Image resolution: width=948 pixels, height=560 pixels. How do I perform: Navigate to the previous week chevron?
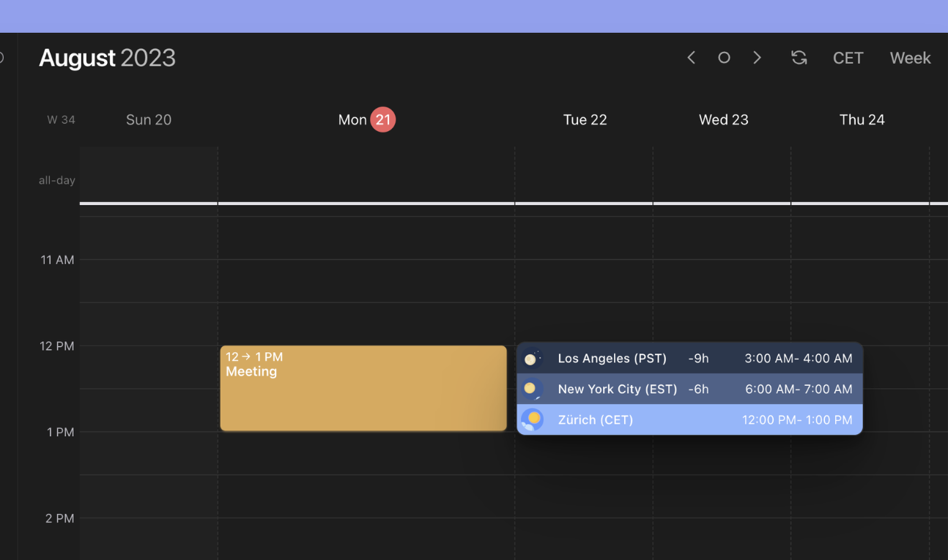[691, 57]
